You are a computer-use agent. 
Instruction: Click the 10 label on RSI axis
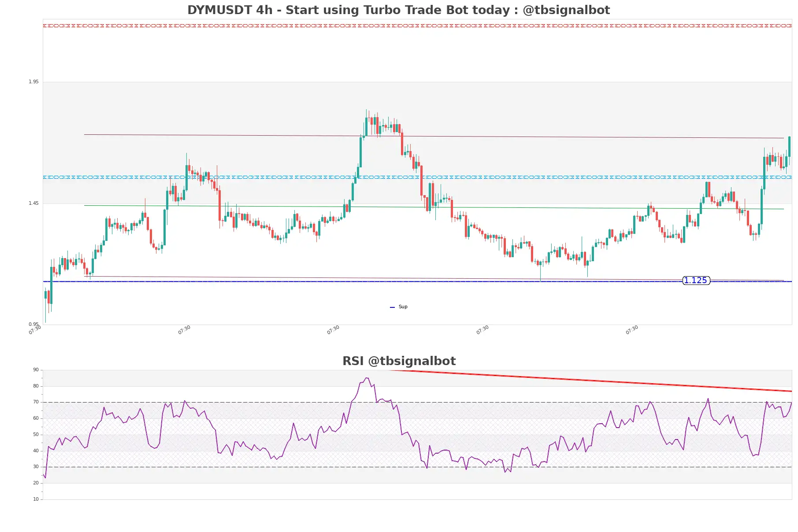coord(36,499)
